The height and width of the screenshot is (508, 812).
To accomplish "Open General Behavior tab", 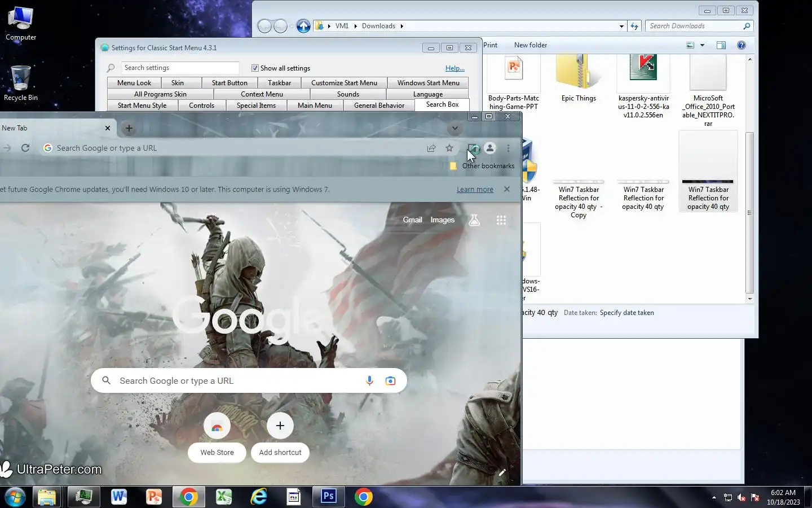I will click(x=379, y=106).
